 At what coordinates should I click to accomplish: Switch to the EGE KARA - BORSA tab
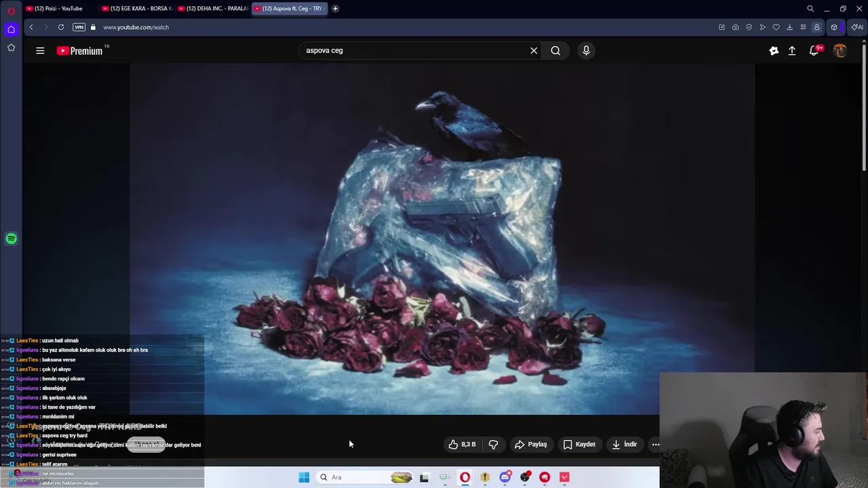(136, 8)
